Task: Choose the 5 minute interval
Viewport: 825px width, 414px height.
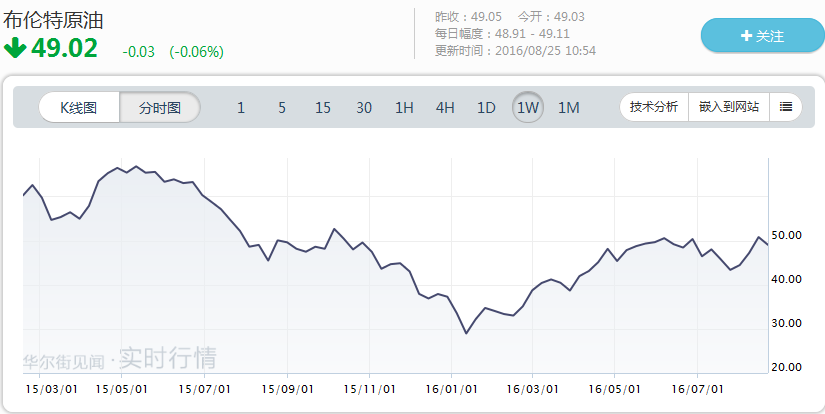Action: point(282,108)
